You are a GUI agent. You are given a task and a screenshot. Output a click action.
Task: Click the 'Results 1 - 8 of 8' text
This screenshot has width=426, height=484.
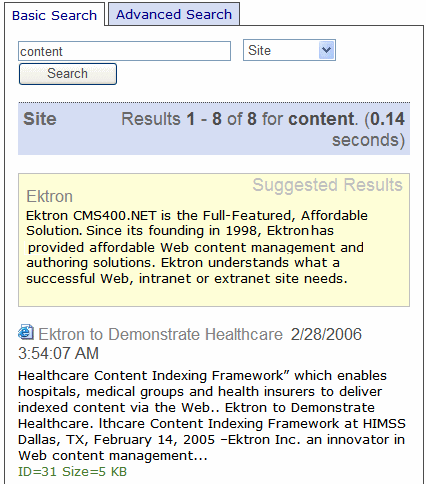tap(189, 119)
